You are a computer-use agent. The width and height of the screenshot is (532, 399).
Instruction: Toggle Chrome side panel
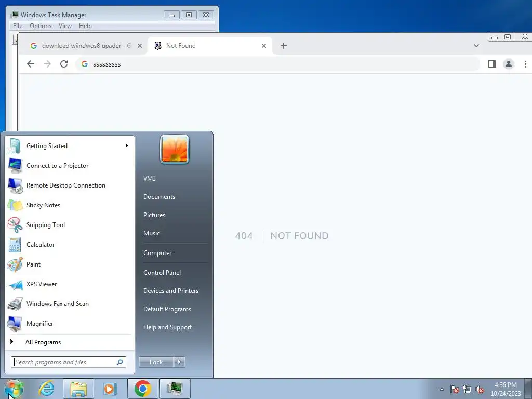pos(492,64)
